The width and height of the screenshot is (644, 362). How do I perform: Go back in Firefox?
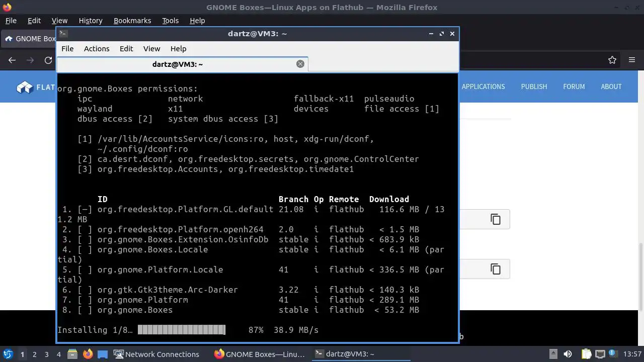(x=12, y=60)
